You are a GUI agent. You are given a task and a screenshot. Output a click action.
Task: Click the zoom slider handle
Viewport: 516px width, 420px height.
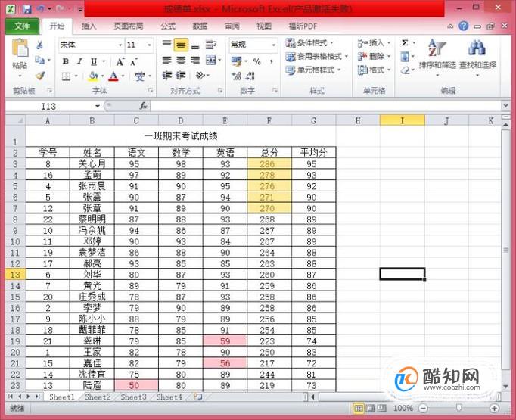pos(458,408)
